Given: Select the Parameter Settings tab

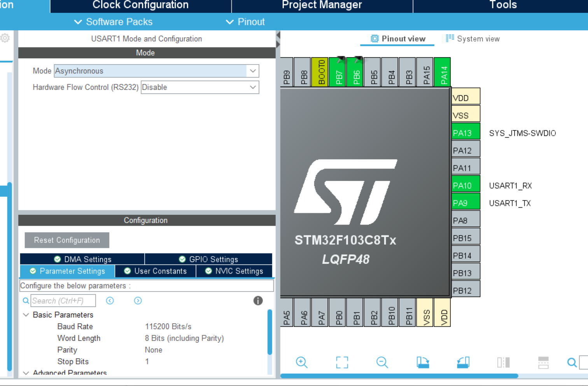Looking at the screenshot, I should click(x=67, y=271).
